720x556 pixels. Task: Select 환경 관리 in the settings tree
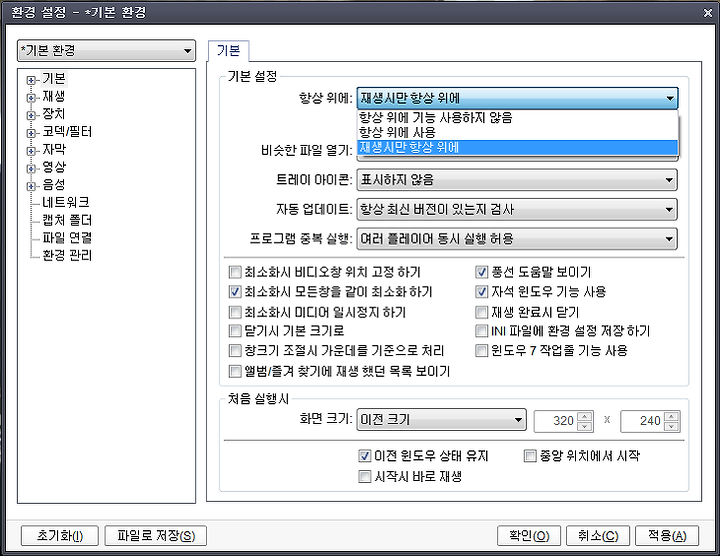67,255
